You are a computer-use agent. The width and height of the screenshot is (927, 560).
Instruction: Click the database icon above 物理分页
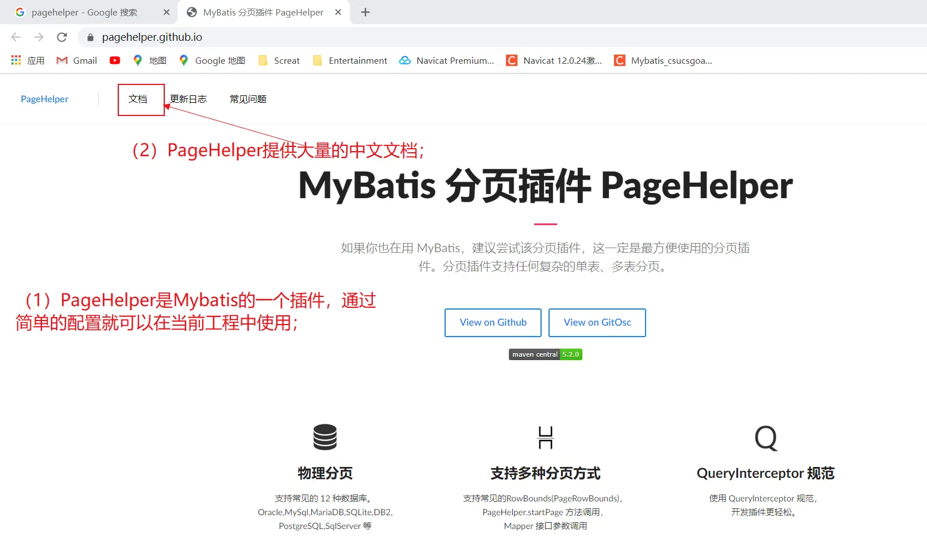click(325, 437)
